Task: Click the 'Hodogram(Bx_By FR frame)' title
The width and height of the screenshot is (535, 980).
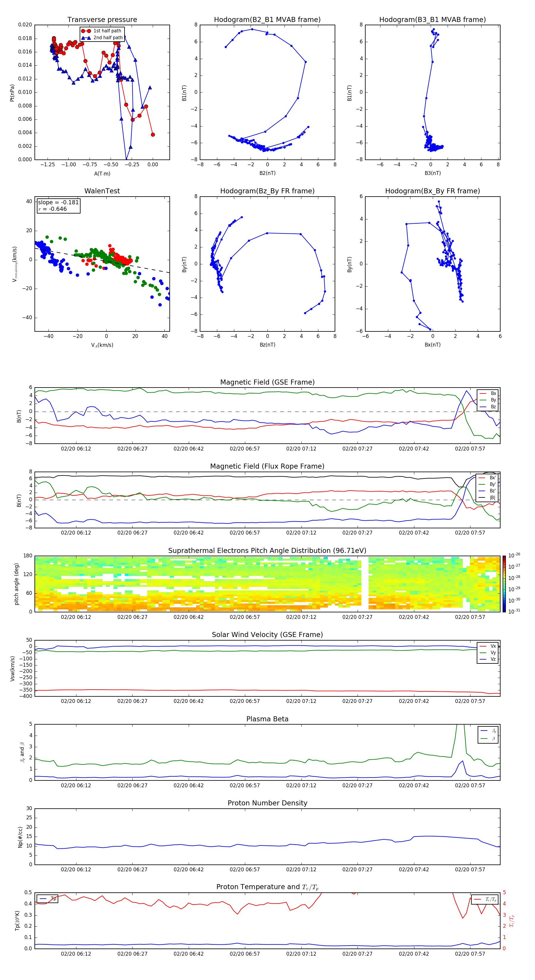Action: [432, 191]
